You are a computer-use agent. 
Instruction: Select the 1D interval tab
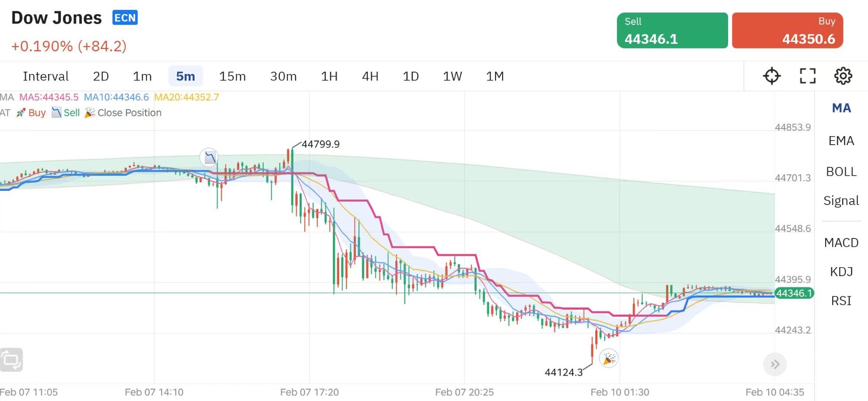[x=410, y=76]
